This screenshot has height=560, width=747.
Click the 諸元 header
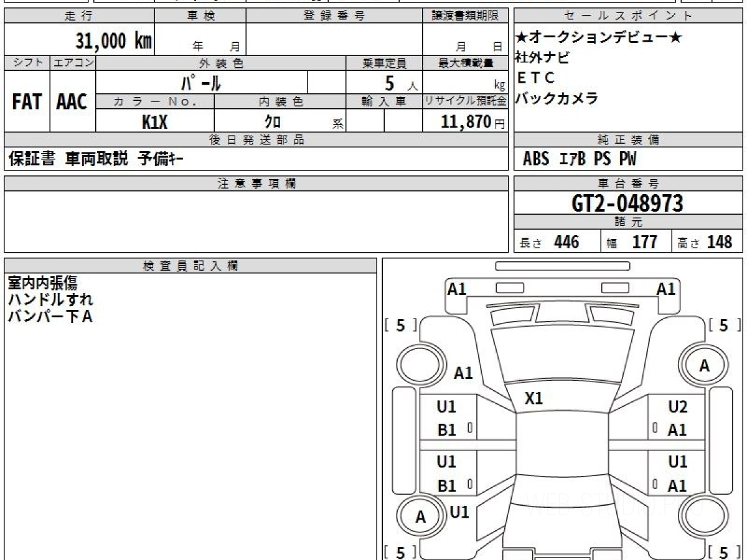point(629,222)
